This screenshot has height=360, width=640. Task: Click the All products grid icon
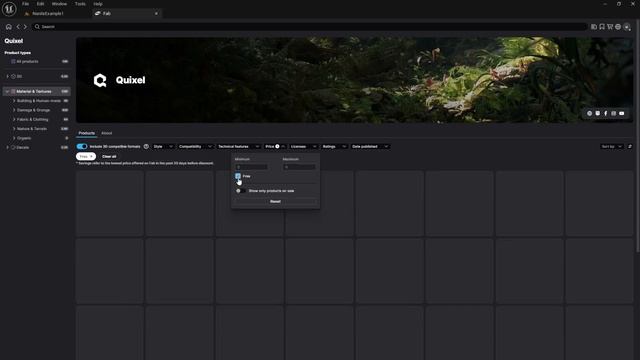(13, 62)
